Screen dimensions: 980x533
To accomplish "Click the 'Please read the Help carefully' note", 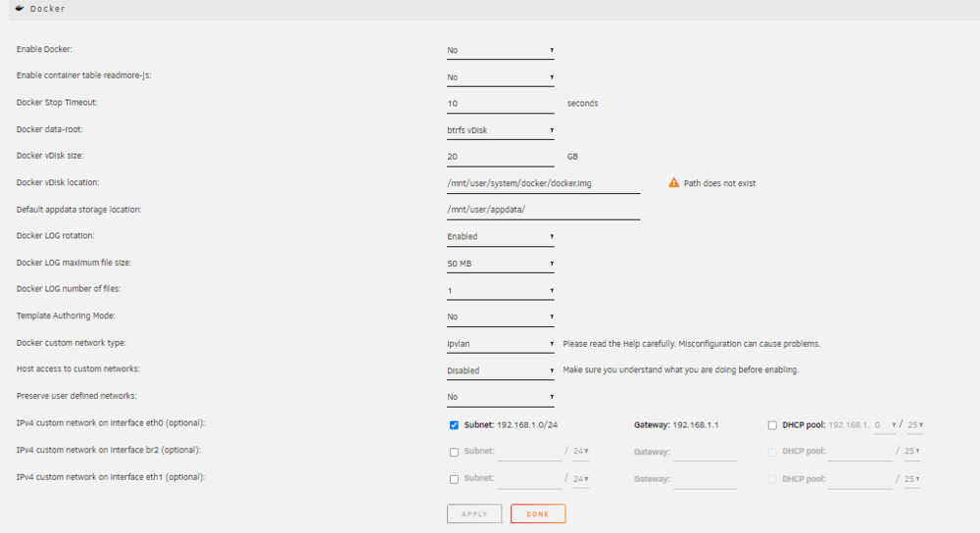I will 691,344.
